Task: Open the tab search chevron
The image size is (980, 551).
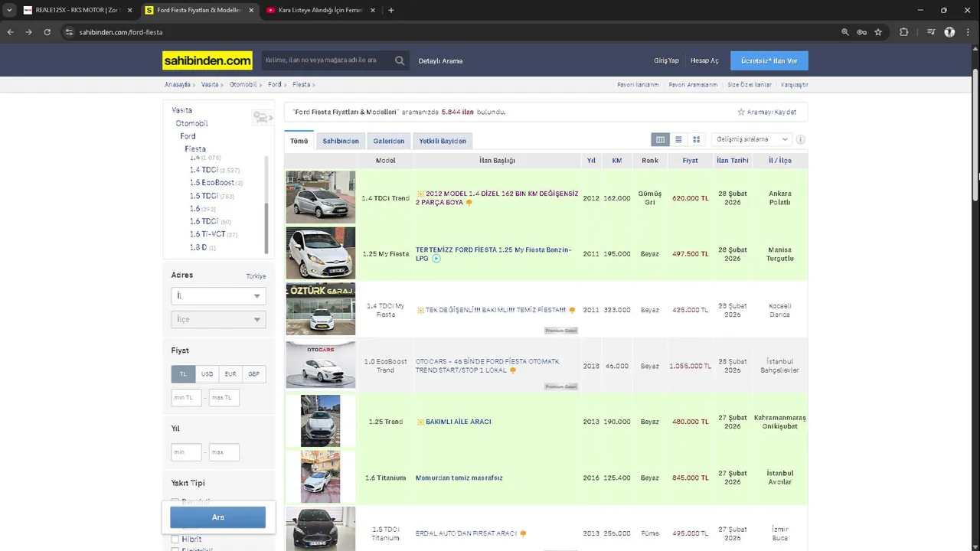Action: tap(9, 10)
